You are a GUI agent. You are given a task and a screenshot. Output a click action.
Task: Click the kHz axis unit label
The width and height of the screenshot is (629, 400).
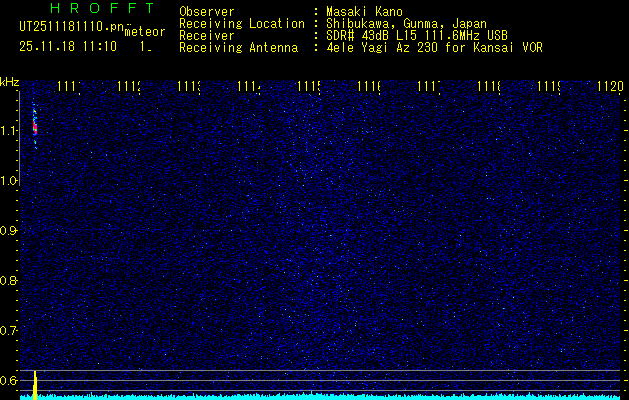(10, 83)
